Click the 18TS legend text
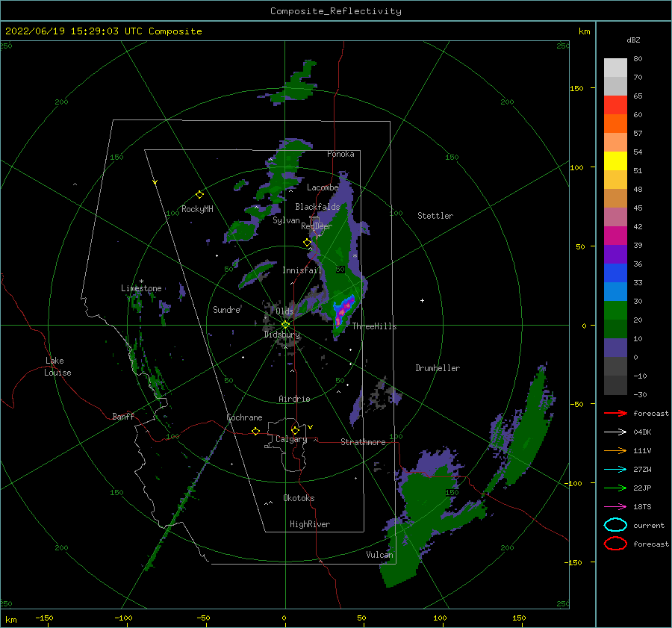Screen dimensions: 672x628 (642, 507)
